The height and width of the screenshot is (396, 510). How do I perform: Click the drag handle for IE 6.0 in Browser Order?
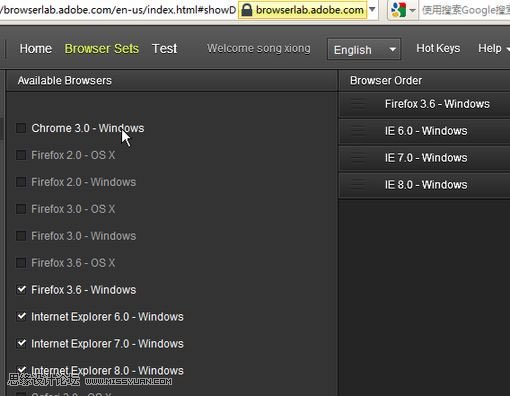358,131
